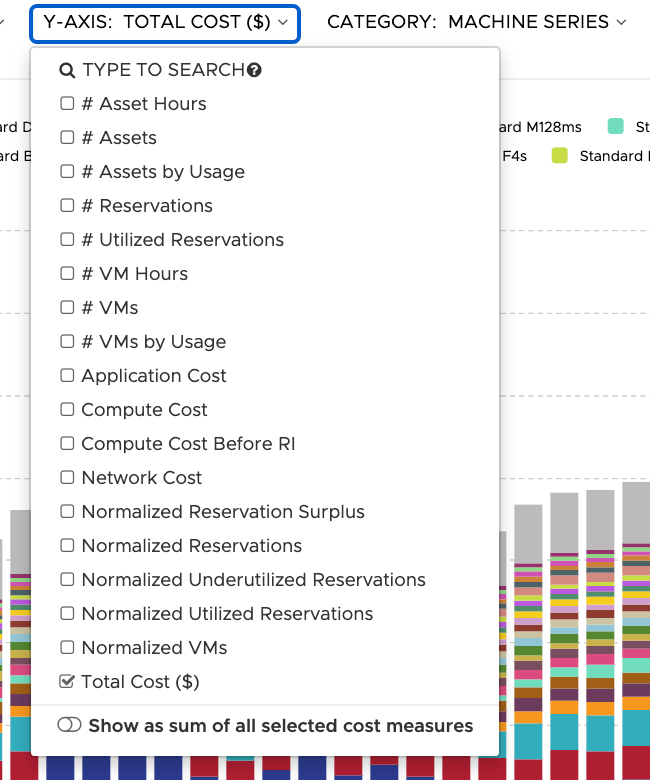Image resolution: width=650 pixels, height=780 pixels.
Task: Click the Type to Search field
Action: pyautogui.click(x=163, y=70)
